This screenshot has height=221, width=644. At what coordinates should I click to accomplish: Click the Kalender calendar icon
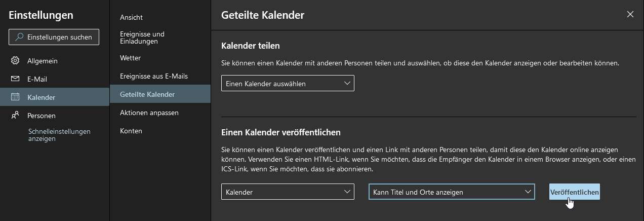[15, 97]
